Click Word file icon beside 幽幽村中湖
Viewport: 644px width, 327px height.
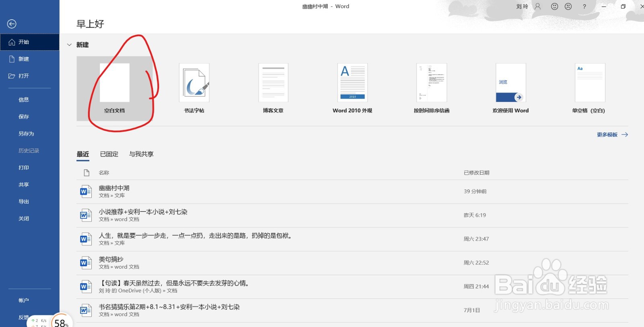point(85,191)
